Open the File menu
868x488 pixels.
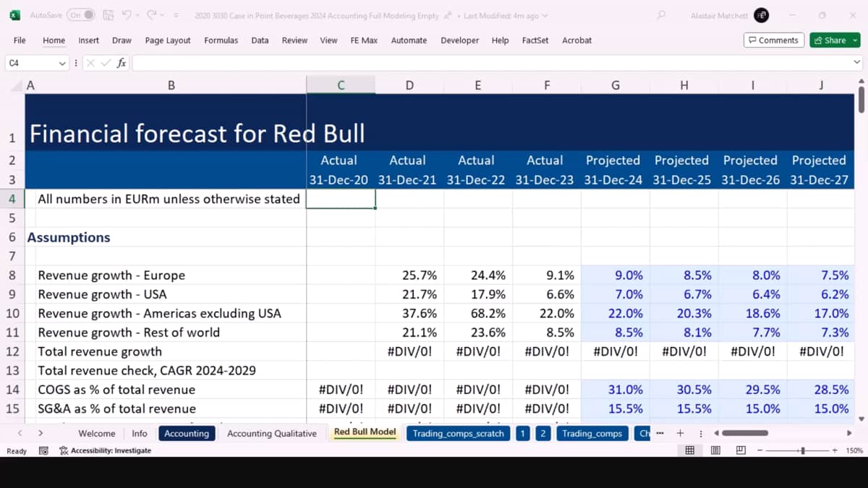(20, 40)
